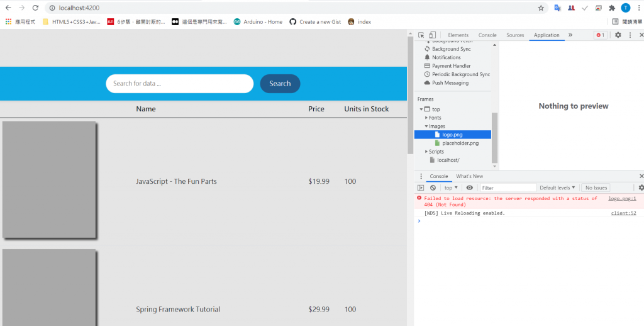The height and width of the screenshot is (326, 644).
Task: Collapse the top frame node
Action: [x=421, y=110]
